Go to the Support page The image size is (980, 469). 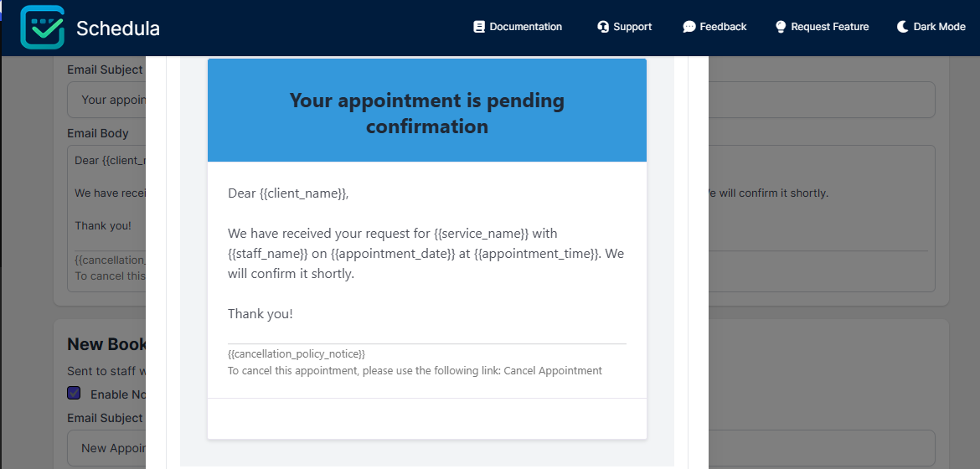pyautogui.click(x=632, y=27)
